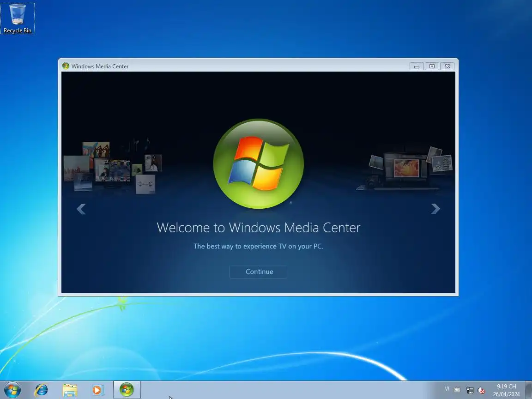Open the Recycle Bin on the desktop

click(17, 18)
